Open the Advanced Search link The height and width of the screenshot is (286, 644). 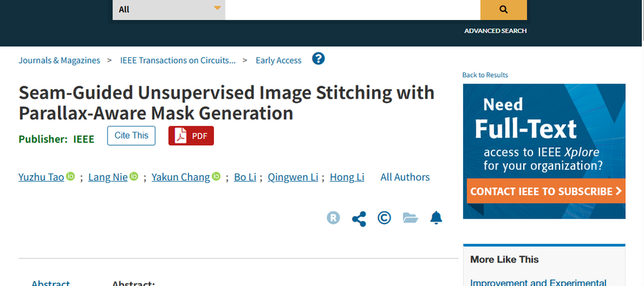point(495,31)
